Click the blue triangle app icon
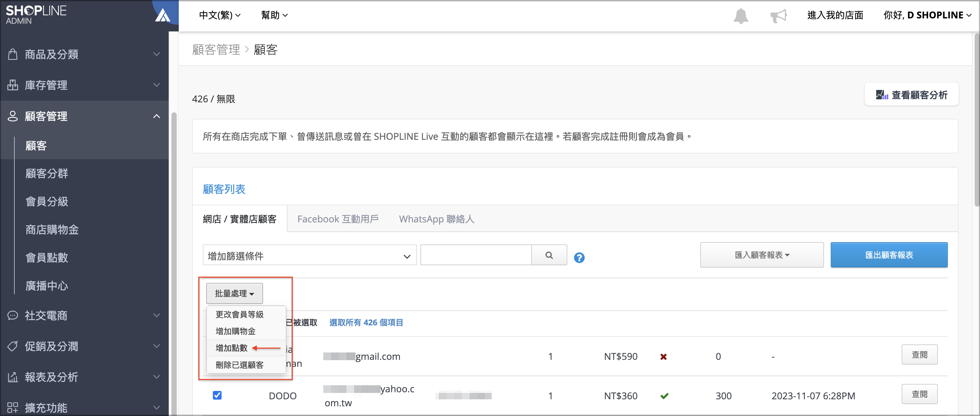980x416 pixels. click(163, 15)
